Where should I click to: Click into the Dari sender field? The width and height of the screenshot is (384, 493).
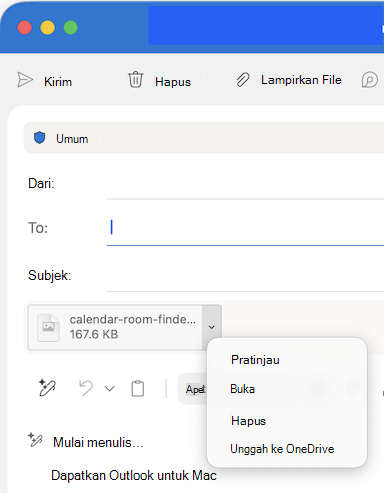pos(245,184)
